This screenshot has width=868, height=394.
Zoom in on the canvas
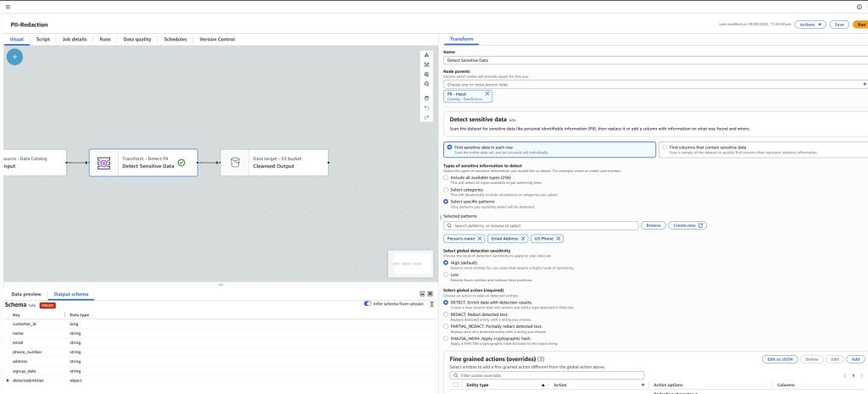[426, 74]
